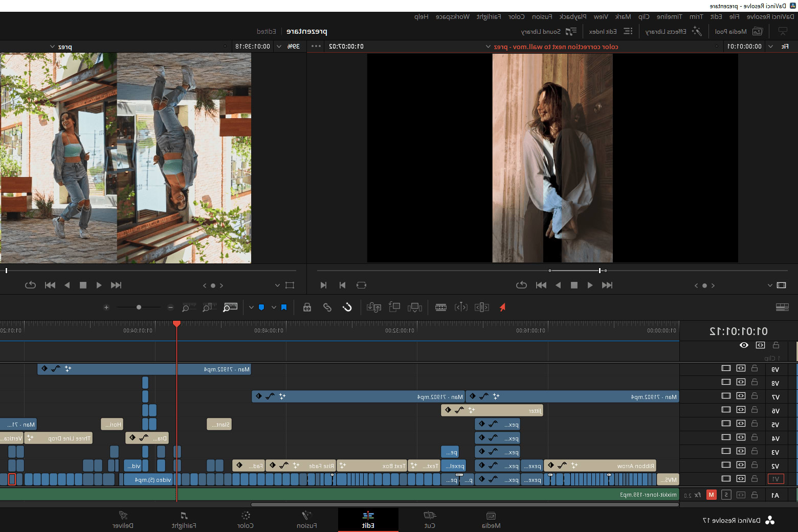Activate the red Selection mode arrow
The image size is (798, 532).
502,307
